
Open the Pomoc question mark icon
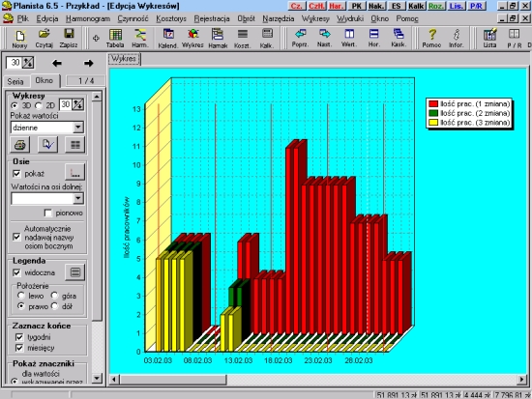click(431, 39)
